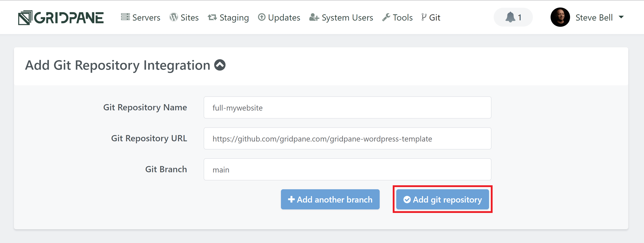The image size is (644, 243).
Task: Select the Git Repository URL input
Action: (347, 139)
